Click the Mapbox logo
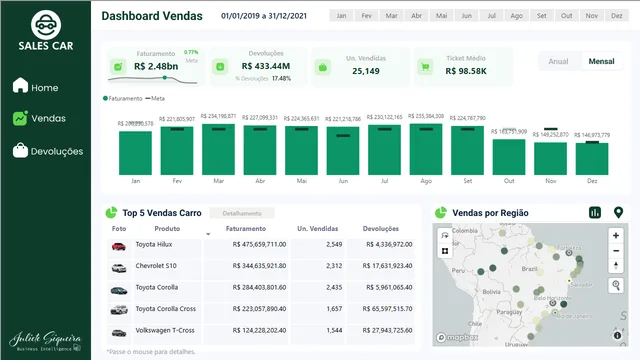 pyautogui.click(x=457, y=338)
